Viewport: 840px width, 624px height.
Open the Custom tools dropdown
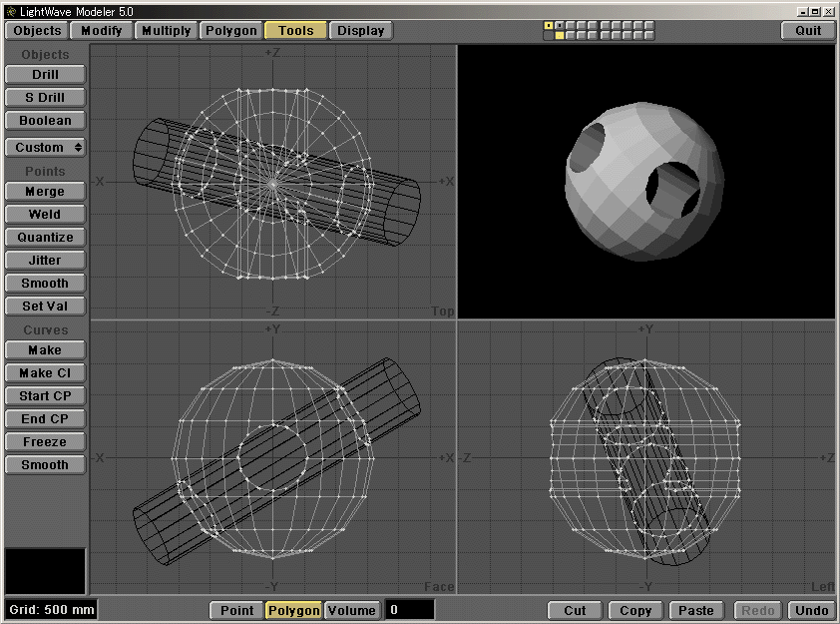point(45,147)
